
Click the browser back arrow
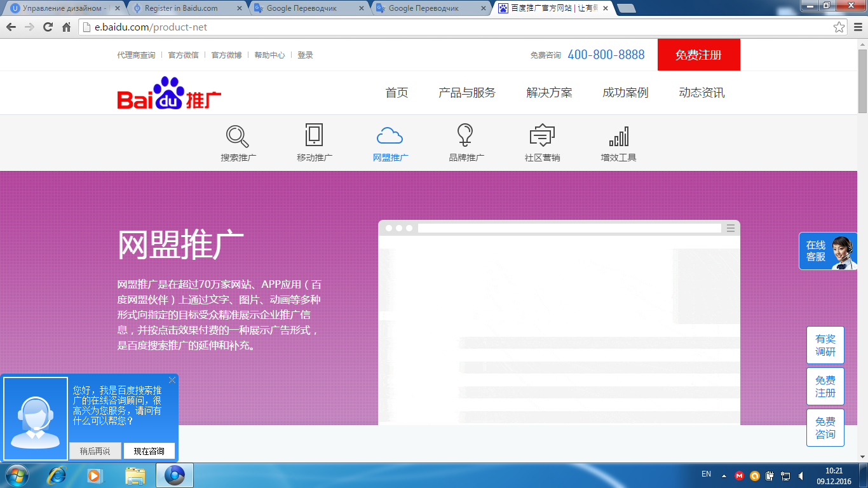(x=11, y=27)
